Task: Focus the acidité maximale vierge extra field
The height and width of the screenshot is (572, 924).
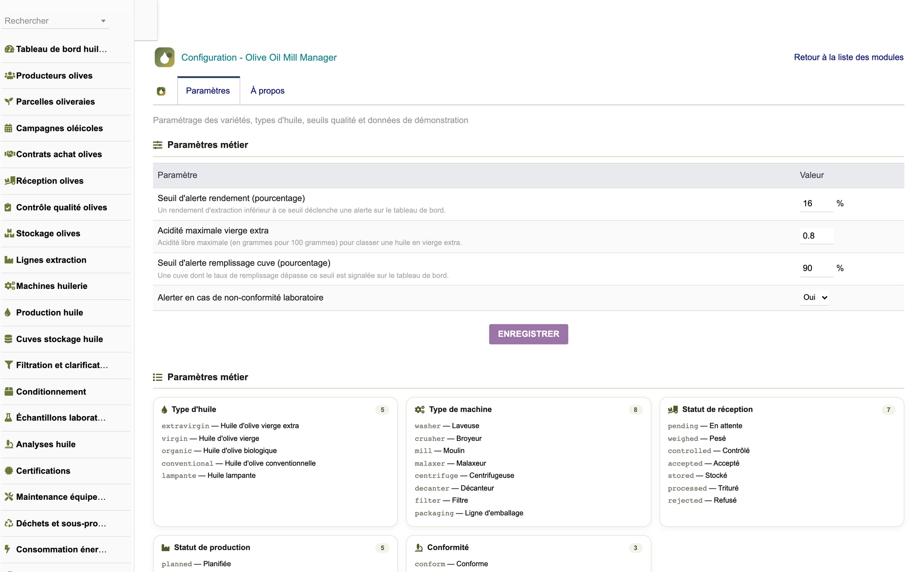Action: pyautogui.click(x=816, y=236)
